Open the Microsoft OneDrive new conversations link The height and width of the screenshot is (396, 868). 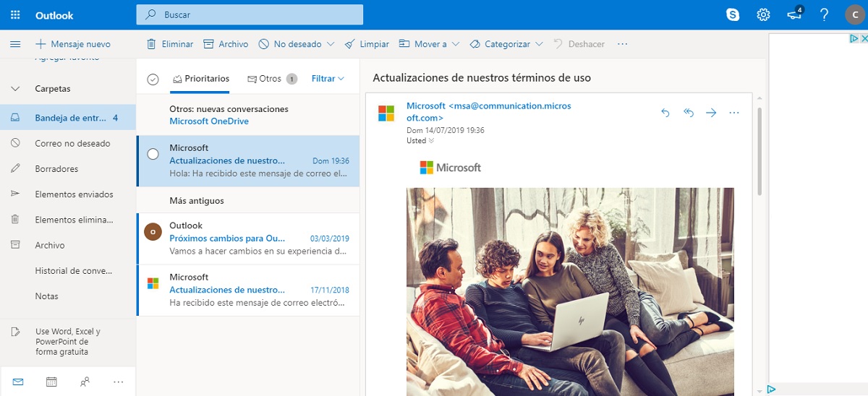coord(209,121)
